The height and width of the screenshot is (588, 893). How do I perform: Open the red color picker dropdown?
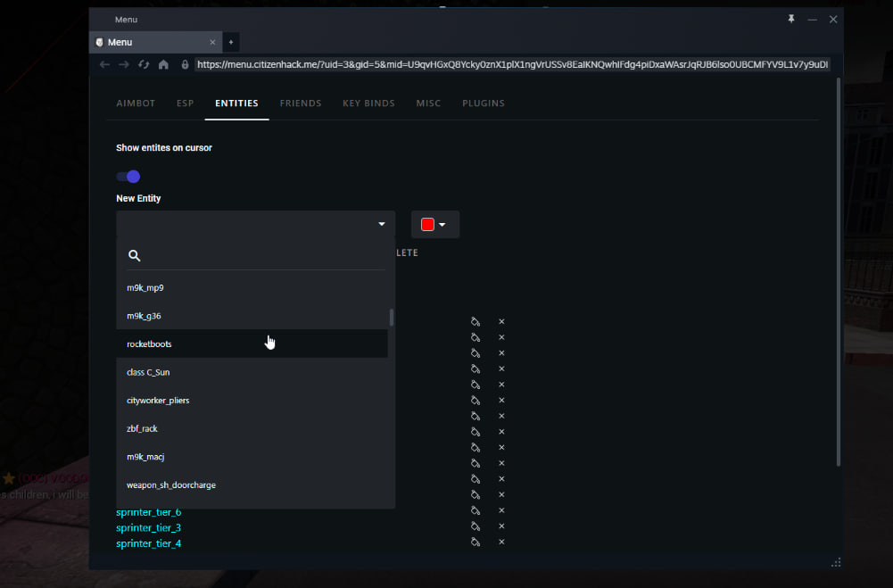coord(434,225)
